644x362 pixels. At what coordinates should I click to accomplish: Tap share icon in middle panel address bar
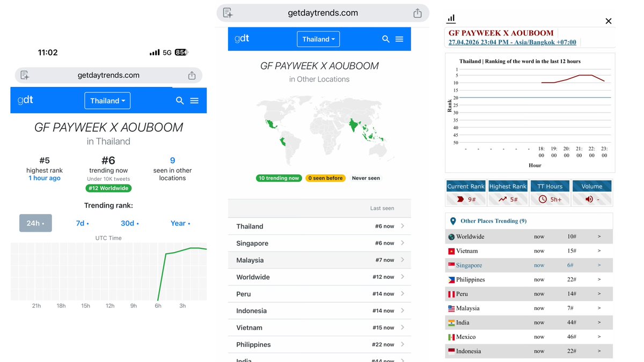[418, 13]
